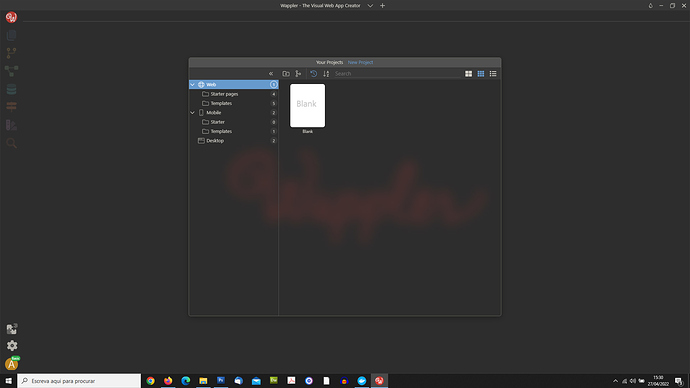Switch to New Project tab

(x=360, y=62)
